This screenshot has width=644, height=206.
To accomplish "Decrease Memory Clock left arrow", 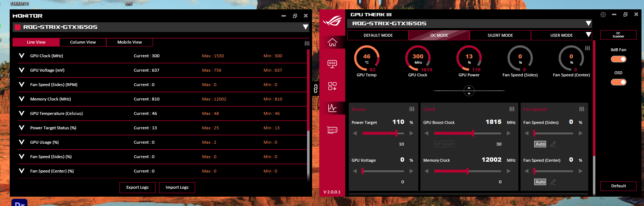I will pos(427,171).
